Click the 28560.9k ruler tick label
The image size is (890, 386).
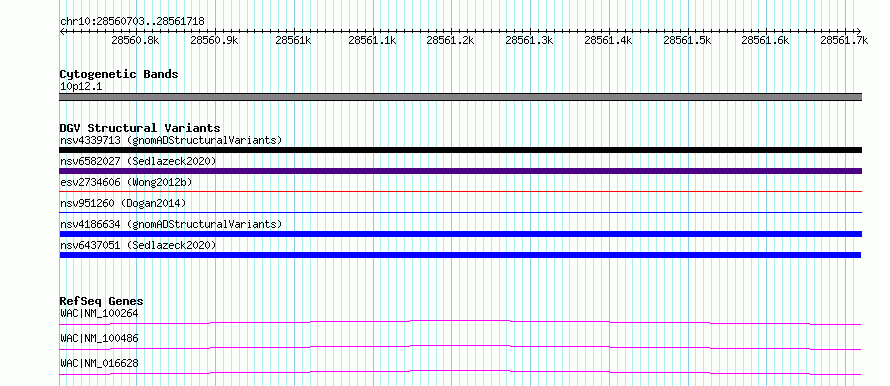pyautogui.click(x=214, y=41)
